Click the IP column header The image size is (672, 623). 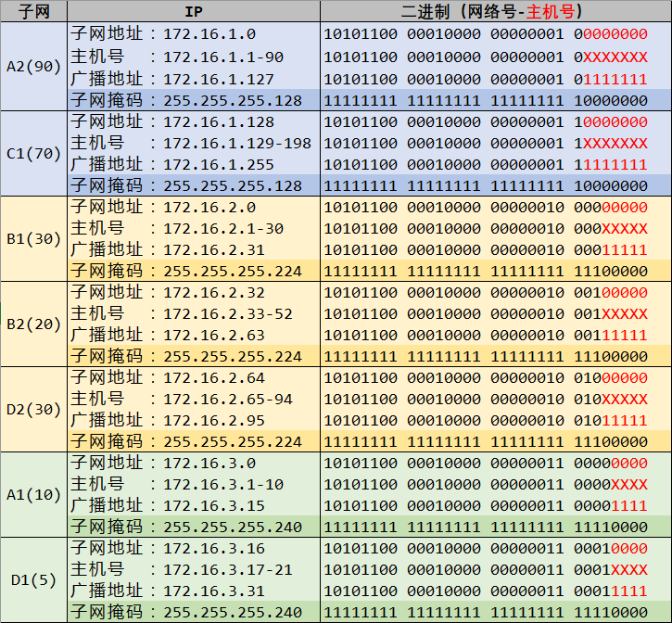[194, 11]
